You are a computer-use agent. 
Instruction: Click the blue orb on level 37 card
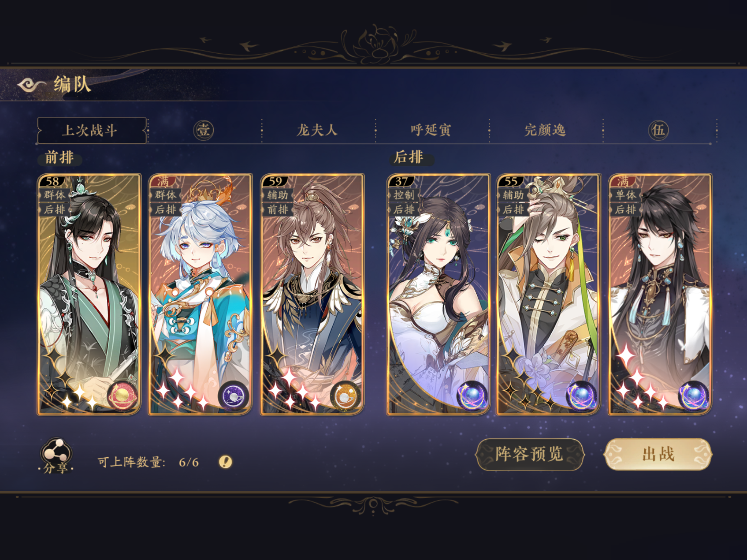tap(472, 396)
